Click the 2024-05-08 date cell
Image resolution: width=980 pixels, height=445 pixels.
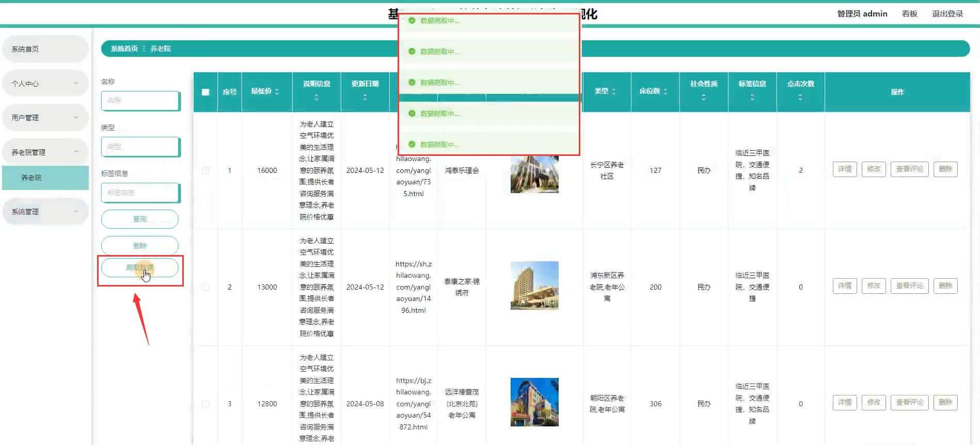[x=365, y=404]
